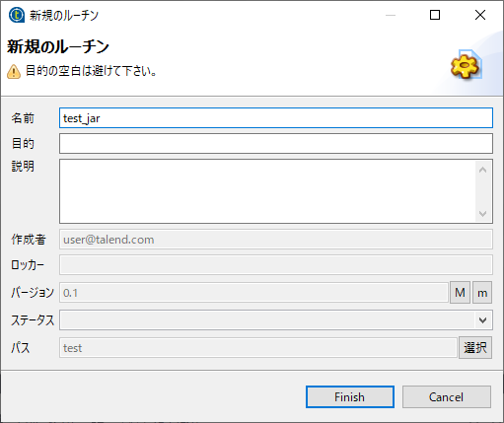Click the 作成者 field showing user@talend.com
Viewport: 504px width, 423px height.
pos(276,240)
